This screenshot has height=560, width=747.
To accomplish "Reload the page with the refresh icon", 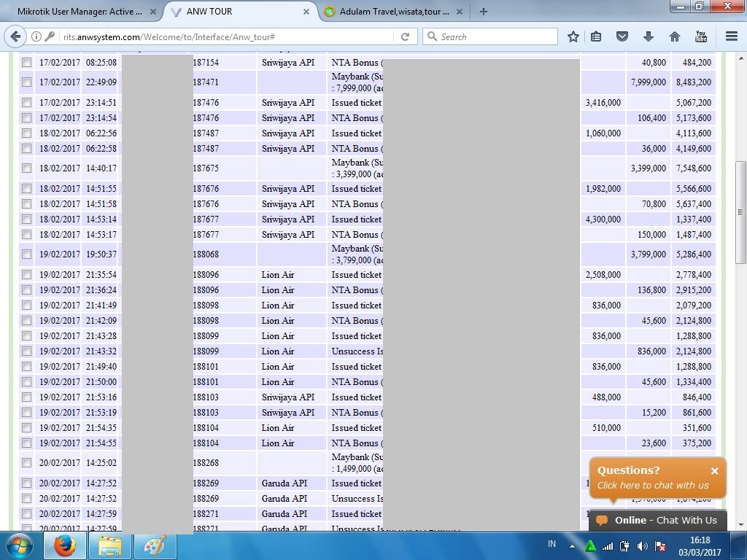I will pyautogui.click(x=406, y=36).
